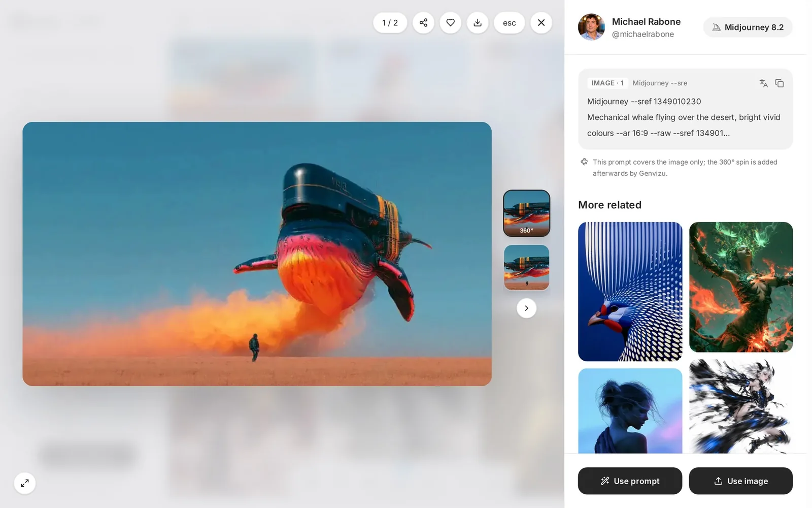812x508 pixels.
Task: Copy the prompt with the copy icon
Action: tap(780, 83)
